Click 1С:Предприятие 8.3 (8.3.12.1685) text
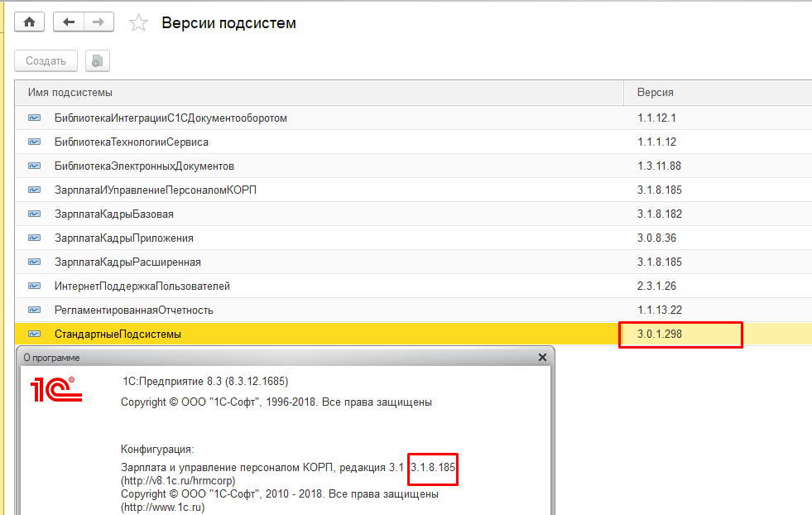 pos(205,382)
